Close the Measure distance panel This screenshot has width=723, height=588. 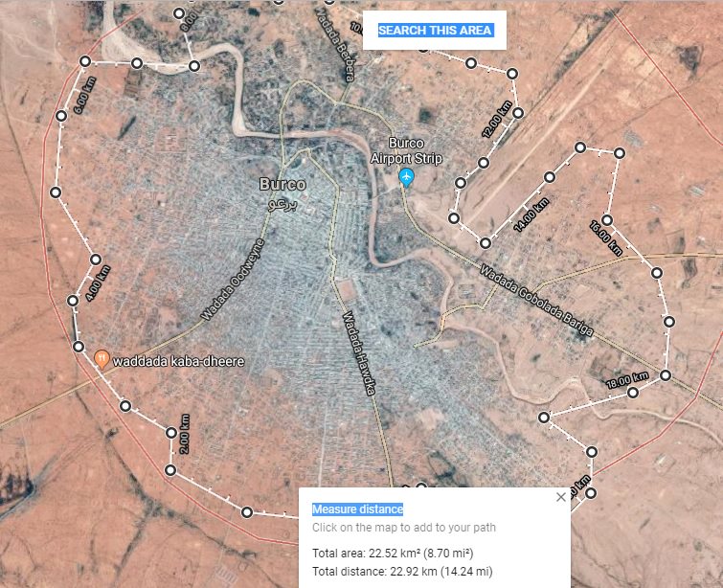[x=561, y=497]
